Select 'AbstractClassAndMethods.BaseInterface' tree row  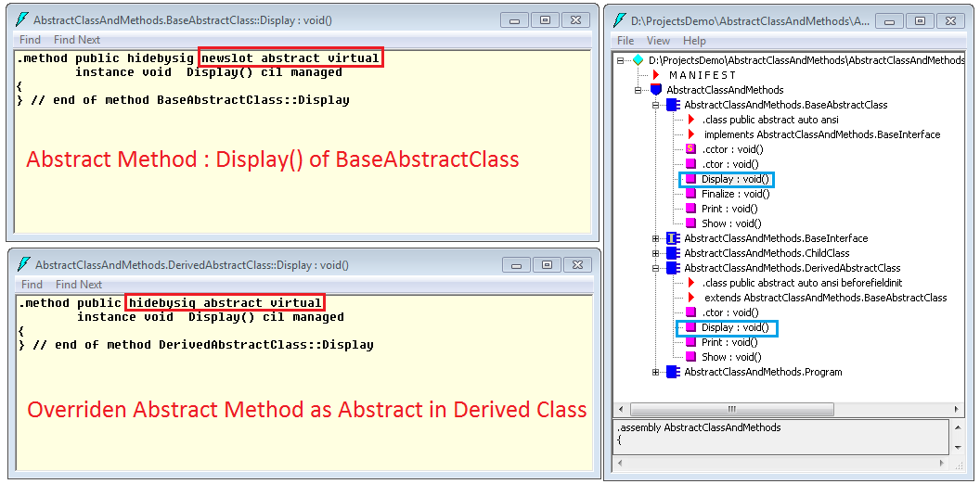(776, 238)
